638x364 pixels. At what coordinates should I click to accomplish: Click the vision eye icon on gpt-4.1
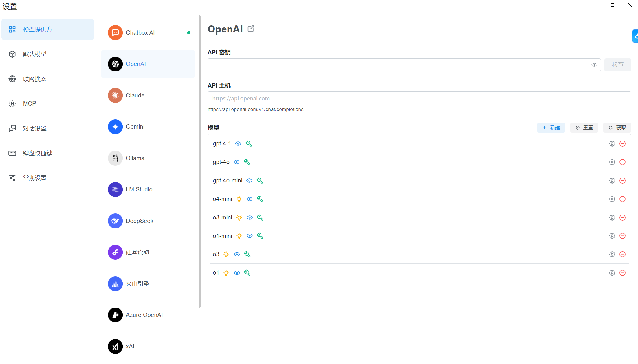[238, 144]
